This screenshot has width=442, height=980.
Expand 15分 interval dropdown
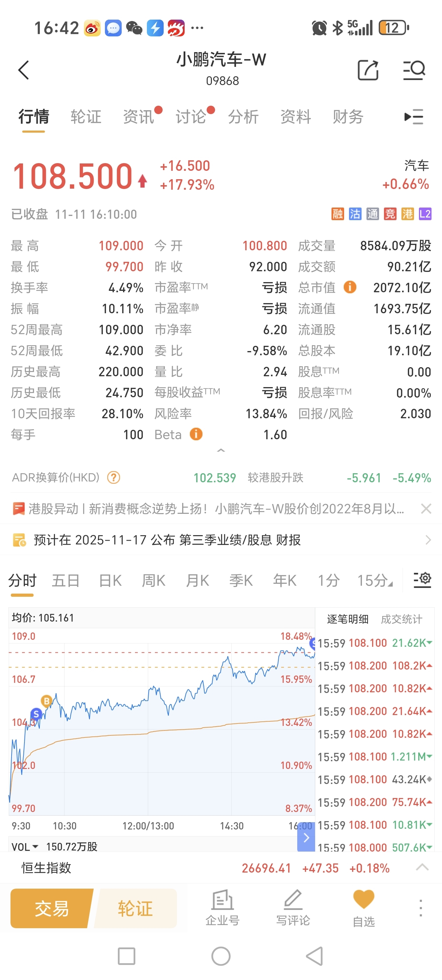pos(375,581)
